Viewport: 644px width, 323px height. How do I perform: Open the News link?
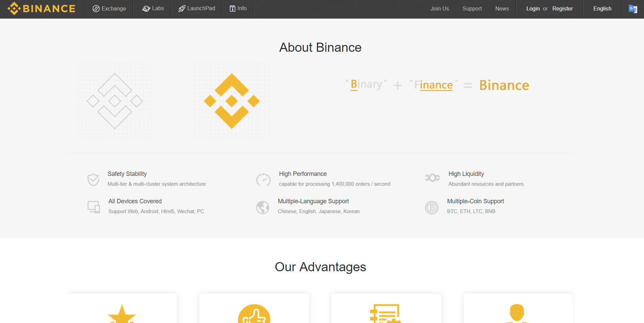[x=502, y=8]
